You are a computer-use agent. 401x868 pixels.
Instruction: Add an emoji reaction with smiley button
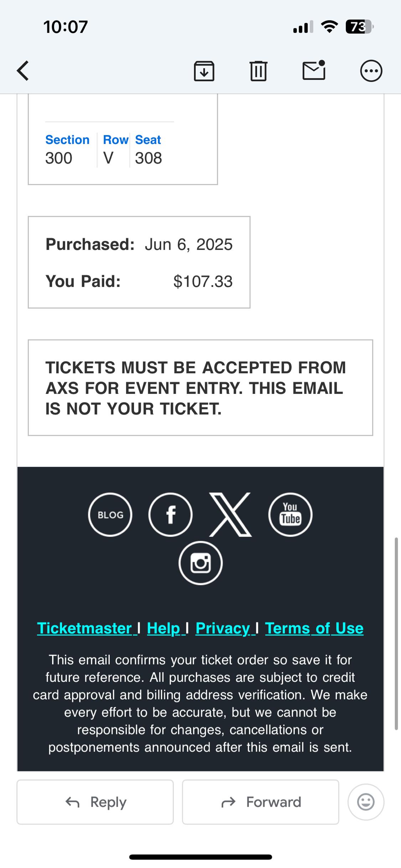366,802
